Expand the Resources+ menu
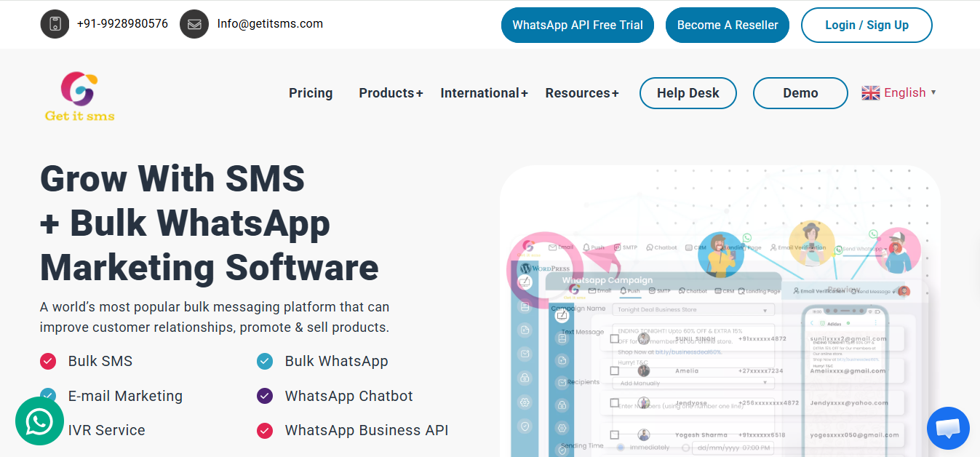The width and height of the screenshot is (980, 457). 582,93
